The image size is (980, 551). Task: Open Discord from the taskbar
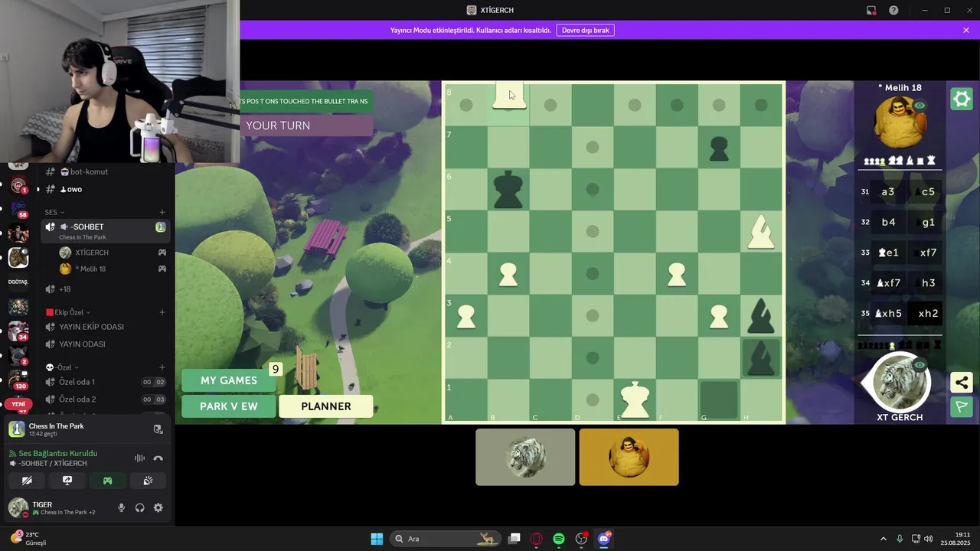(x=604, y=539)
